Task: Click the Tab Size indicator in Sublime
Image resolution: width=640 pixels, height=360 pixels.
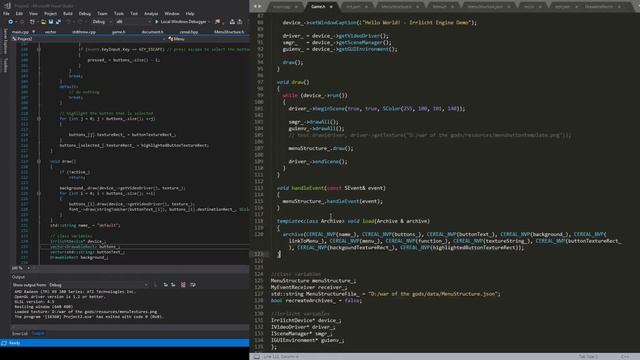Action: point(588,357)
